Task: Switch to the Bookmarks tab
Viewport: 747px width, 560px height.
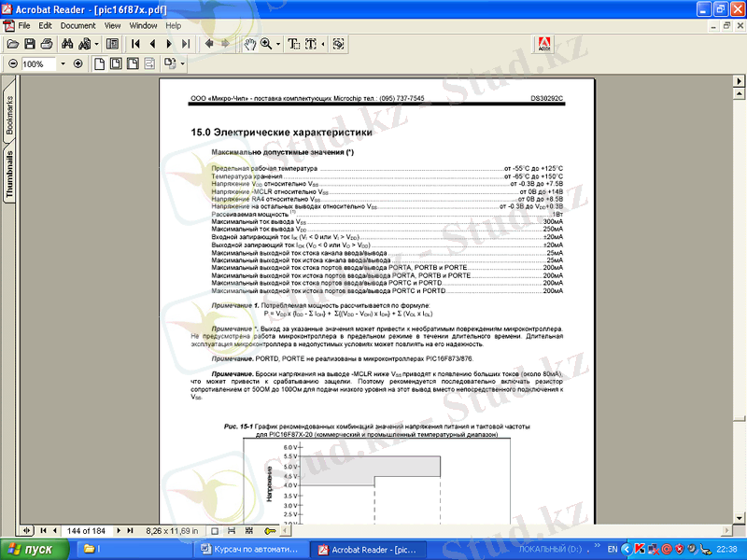Action: 9,116
